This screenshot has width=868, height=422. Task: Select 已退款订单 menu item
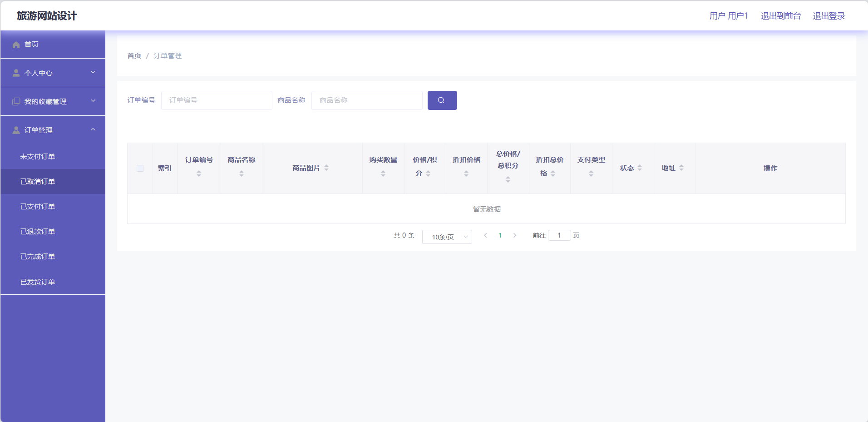[x=38, y=231]
